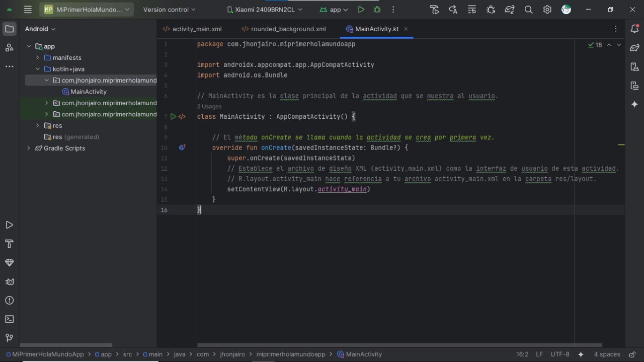Open more run actions menu
Image resolution: width=644 pixels, height=362 pixels.
(393, 10)
